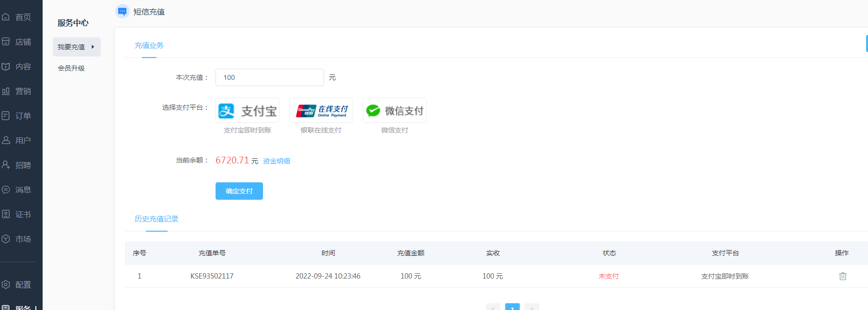868x310 pixels.
Task: Open 会员升级 in service center menu
Action: click(x=71, y=68)
